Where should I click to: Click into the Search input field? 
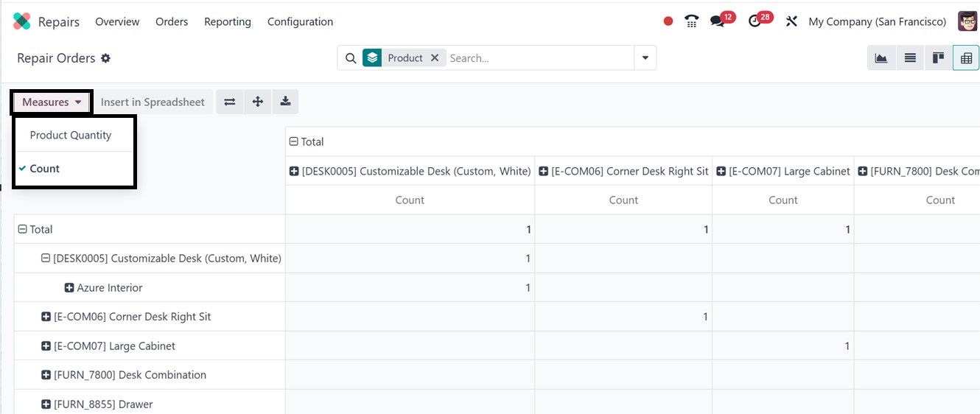coord(538,58)
